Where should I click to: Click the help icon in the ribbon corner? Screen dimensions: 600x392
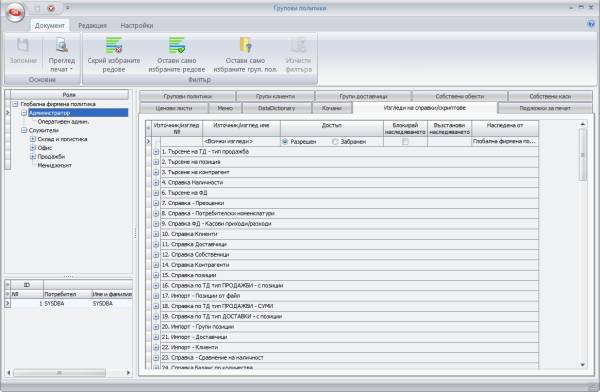[591, 24]
